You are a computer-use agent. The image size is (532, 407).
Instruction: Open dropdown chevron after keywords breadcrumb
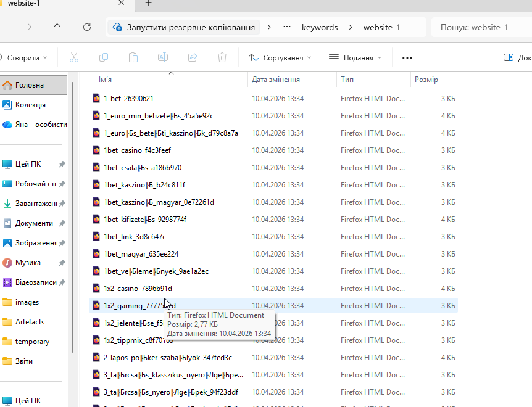tap(351, 27)
